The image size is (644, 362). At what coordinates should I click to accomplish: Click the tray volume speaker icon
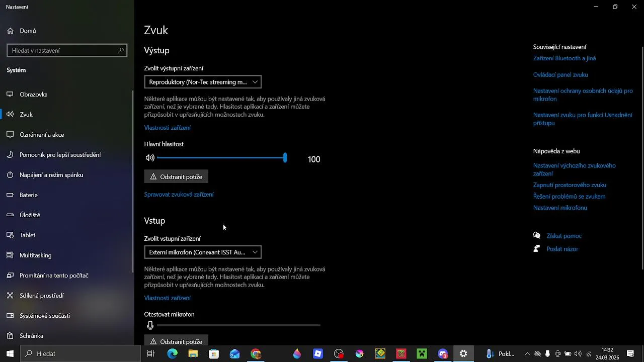click(x=578, y=354)
